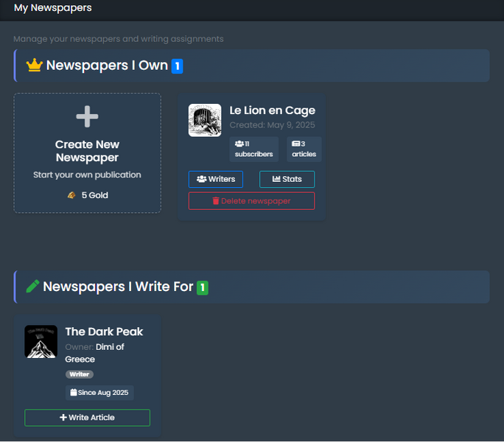Click the Writer role badge
The image size is (504, 442).
80,374
